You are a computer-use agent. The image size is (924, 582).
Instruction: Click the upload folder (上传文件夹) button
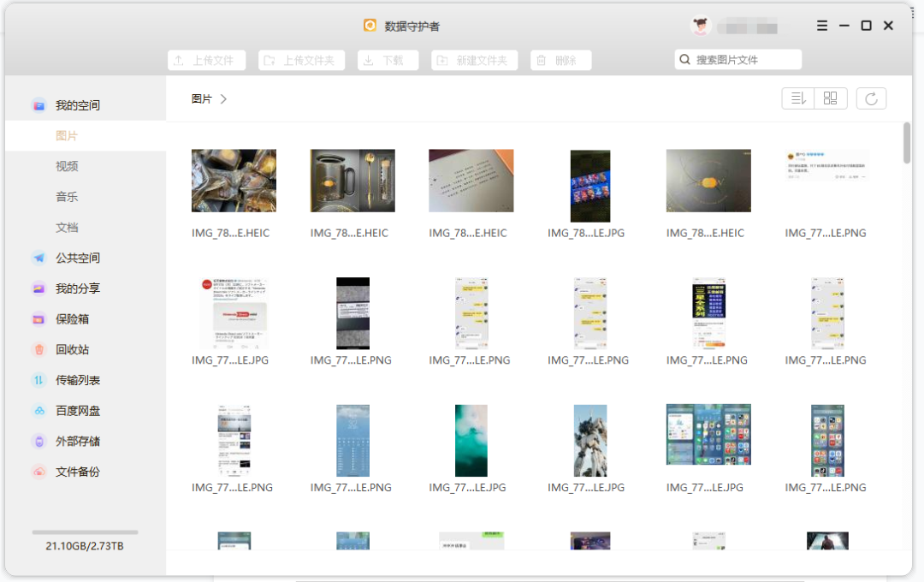point(302,60)
